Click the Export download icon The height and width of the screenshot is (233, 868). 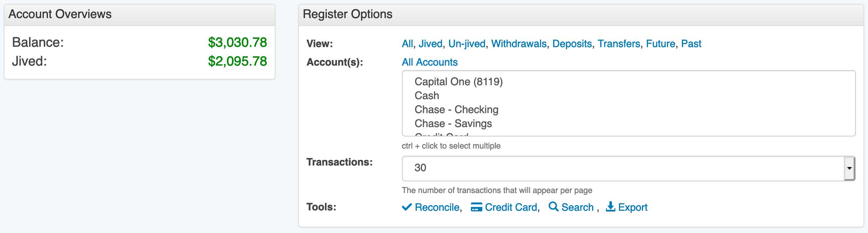click(610, 207)
